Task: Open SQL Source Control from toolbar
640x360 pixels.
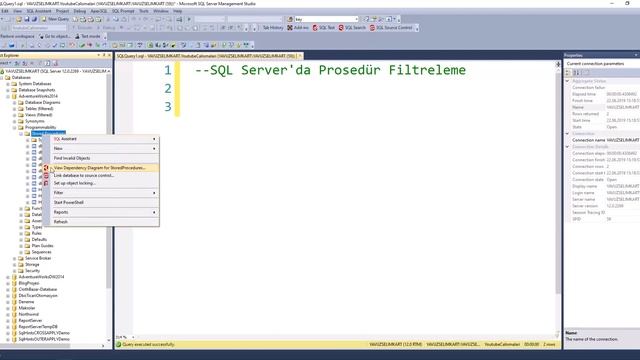Action: point(391,28)
